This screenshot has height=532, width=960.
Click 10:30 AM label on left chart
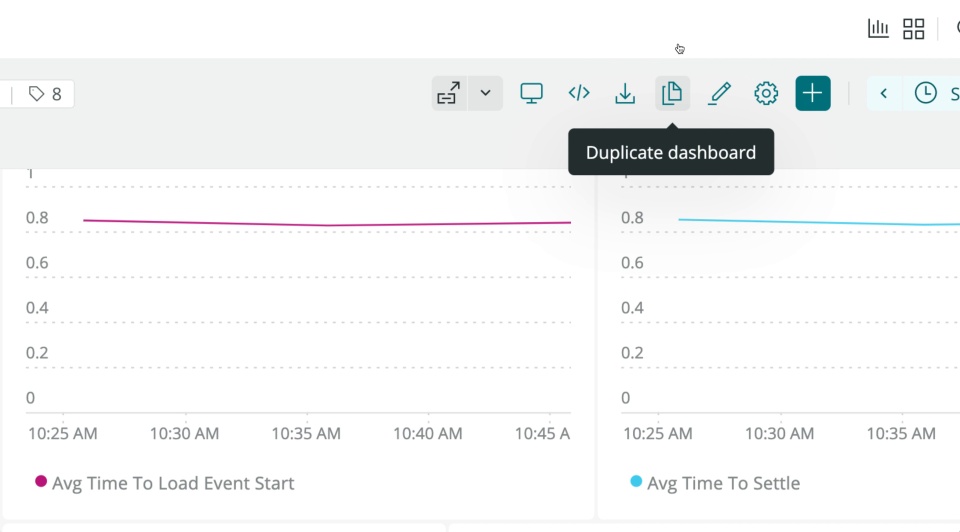click(x=184, y=433)
